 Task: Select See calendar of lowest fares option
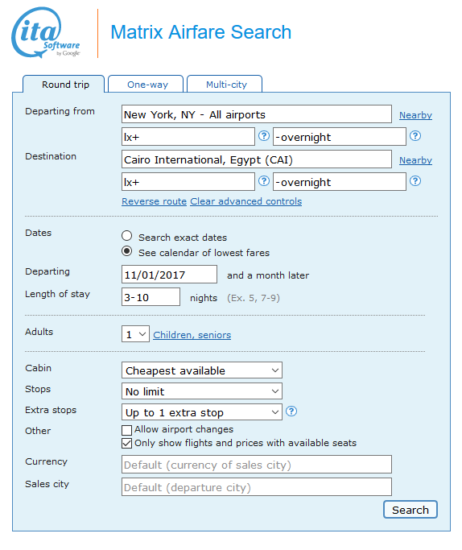pos(127,251)
